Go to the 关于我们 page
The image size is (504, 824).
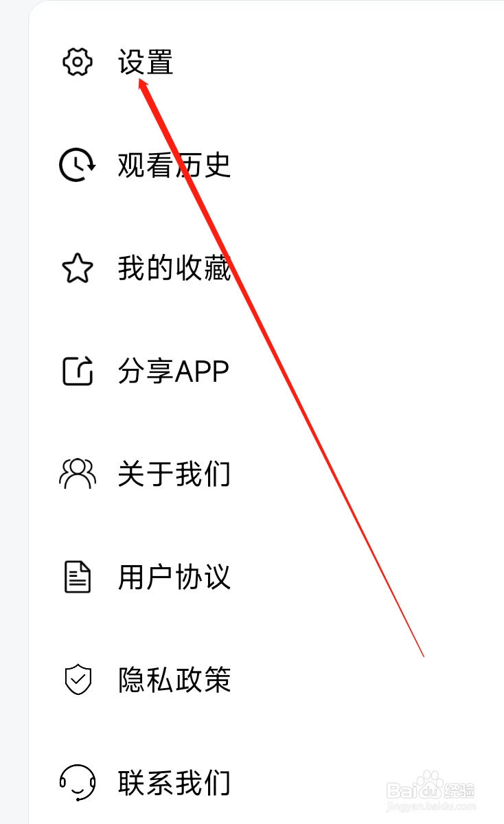[174, 474]
